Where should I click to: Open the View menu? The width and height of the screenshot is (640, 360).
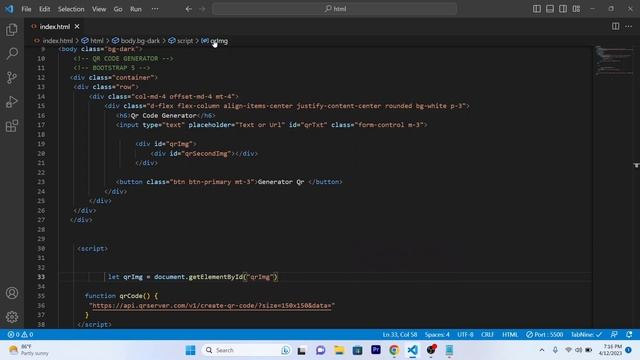coord(99,9)
